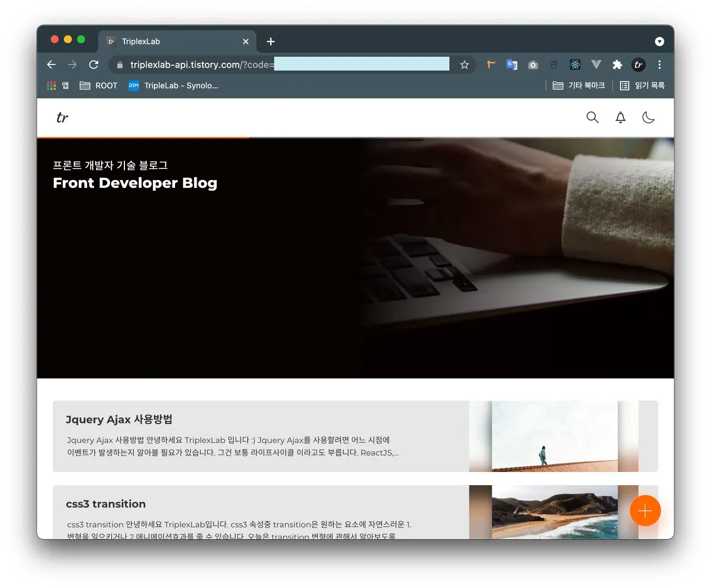Open the 기타 북마크 folder
The image size is (711, 588).
pos(579,86)
